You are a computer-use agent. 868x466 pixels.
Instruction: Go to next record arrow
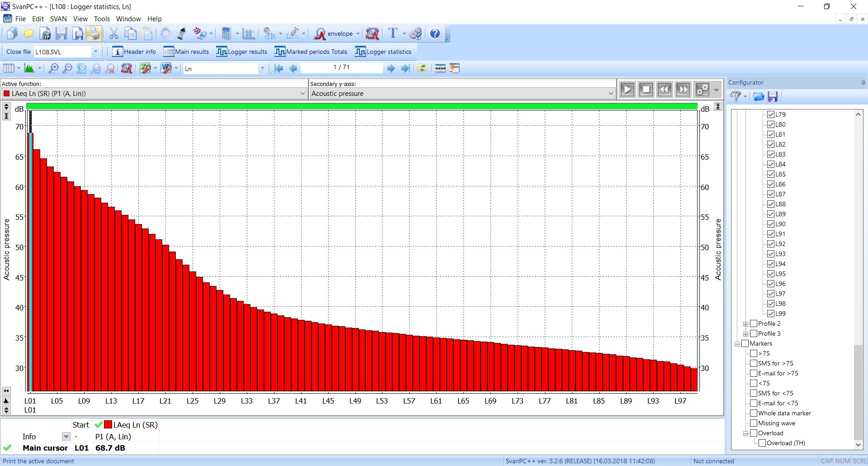coord(391,68)
